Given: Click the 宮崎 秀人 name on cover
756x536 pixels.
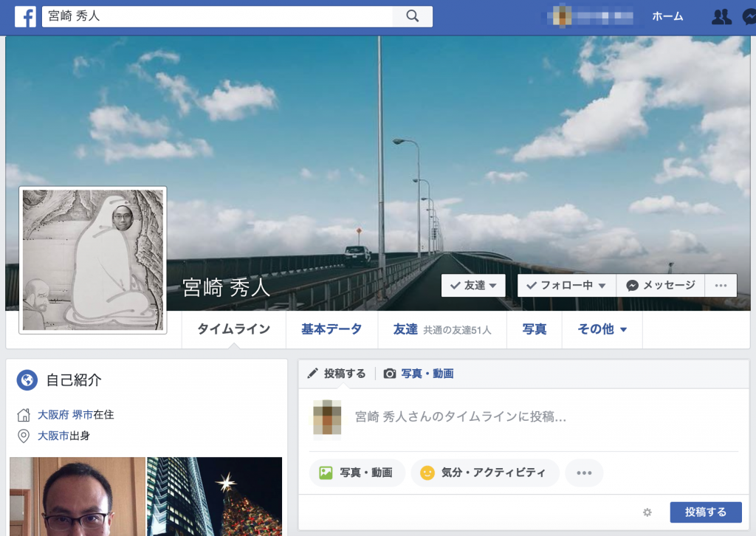Looking at the screenshot, I should (226, 288).
